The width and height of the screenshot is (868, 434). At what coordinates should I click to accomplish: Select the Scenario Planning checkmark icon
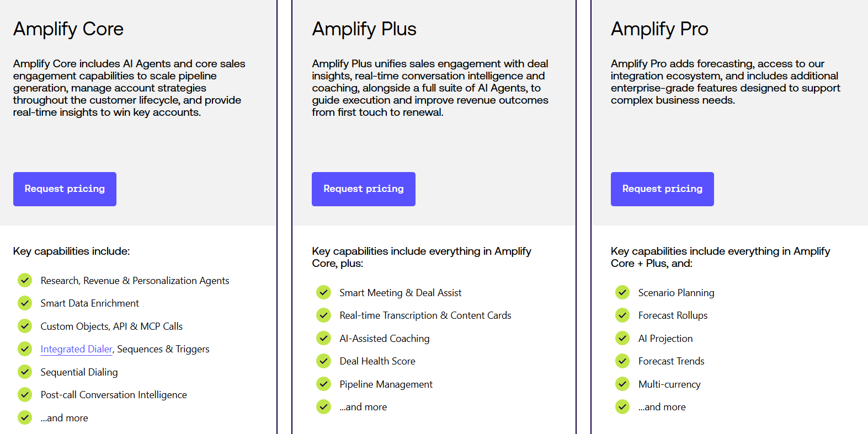click(622, 292)
